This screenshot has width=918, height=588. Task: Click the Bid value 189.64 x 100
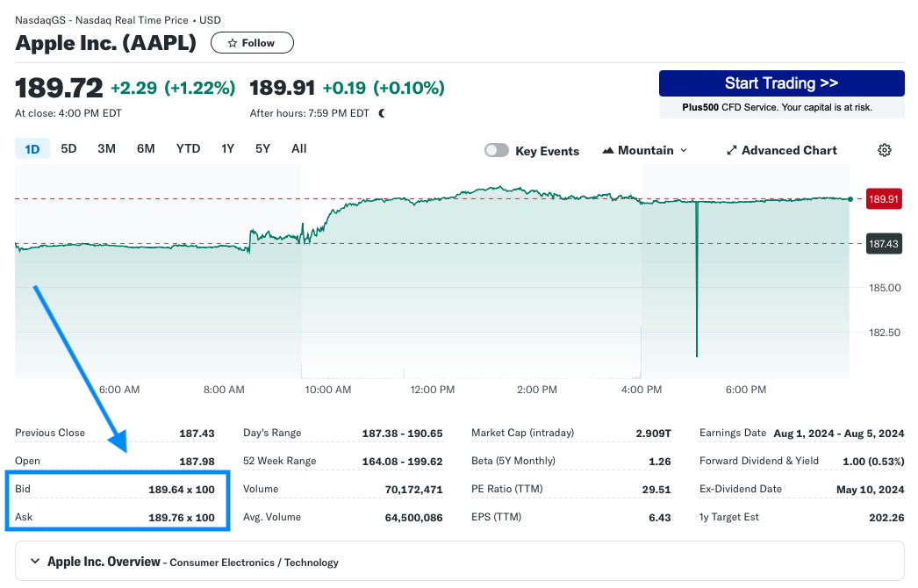(182, 490)
